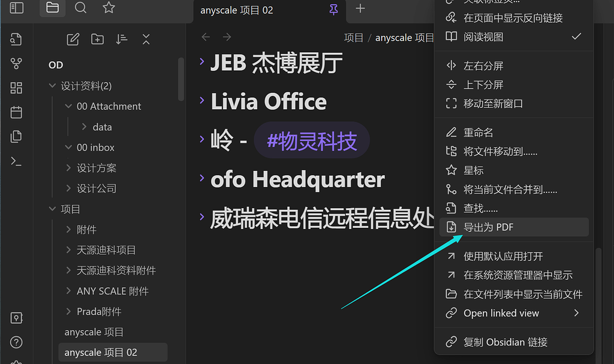The width and height of the screenshot is (614, 364).
Task: Select 在系统资源管理器中显示 menu item
Action: (x=514, y=275)
